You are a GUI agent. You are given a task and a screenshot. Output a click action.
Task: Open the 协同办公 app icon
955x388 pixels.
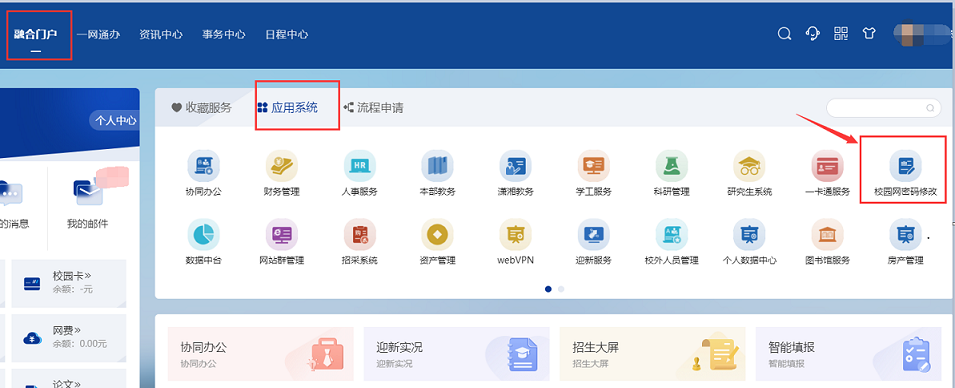[x=203, y=165]
